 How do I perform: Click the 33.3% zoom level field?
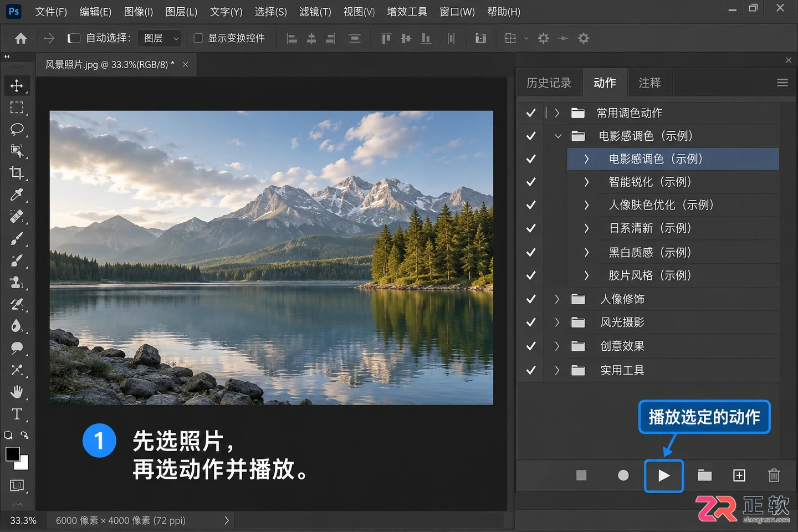tap(23, 520)
